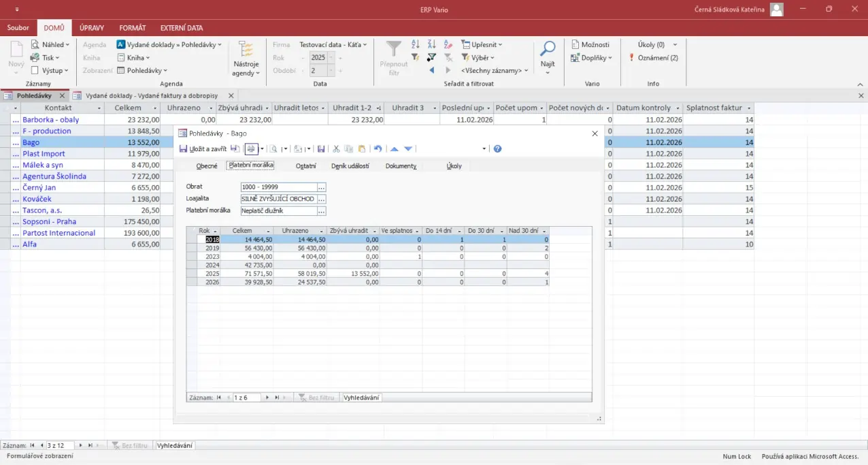
Task: Switch to Vydané doklady document tab
Action: [x=152, y=96]
